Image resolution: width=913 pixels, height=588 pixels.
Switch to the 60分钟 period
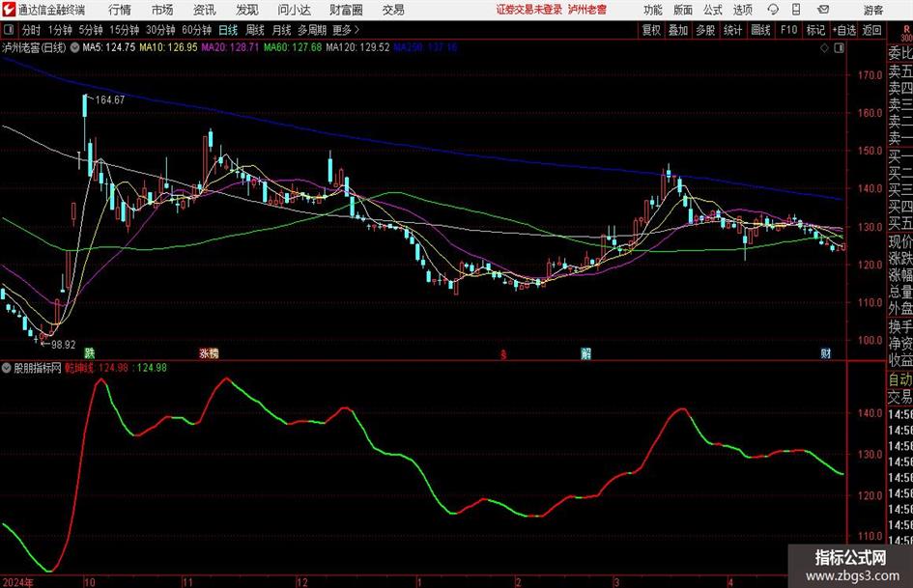tap(196, 30)
